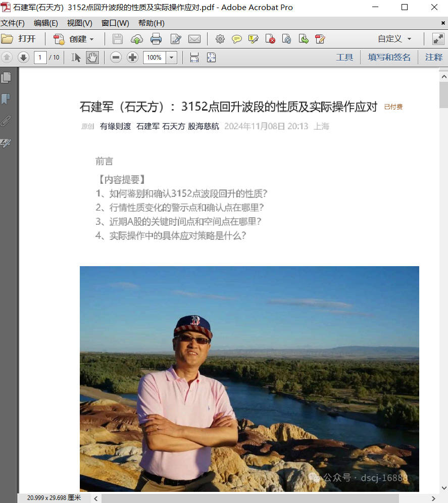Click the vertical scrollbar up arrow
Screen dimensions: 448x503
click(444, 77)
